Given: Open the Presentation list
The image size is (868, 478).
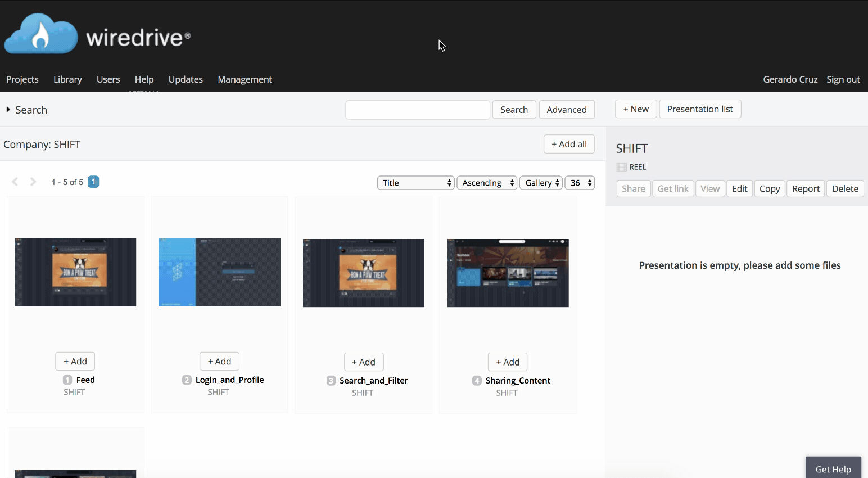Looking at the screenshot, I should (x=700, y=109).
